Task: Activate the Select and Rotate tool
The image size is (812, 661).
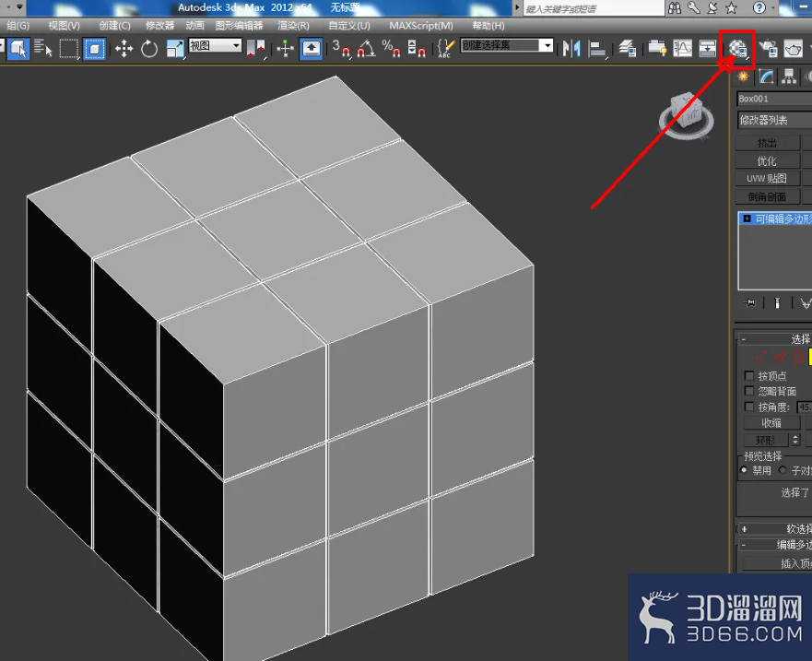Action: [149, 49]
